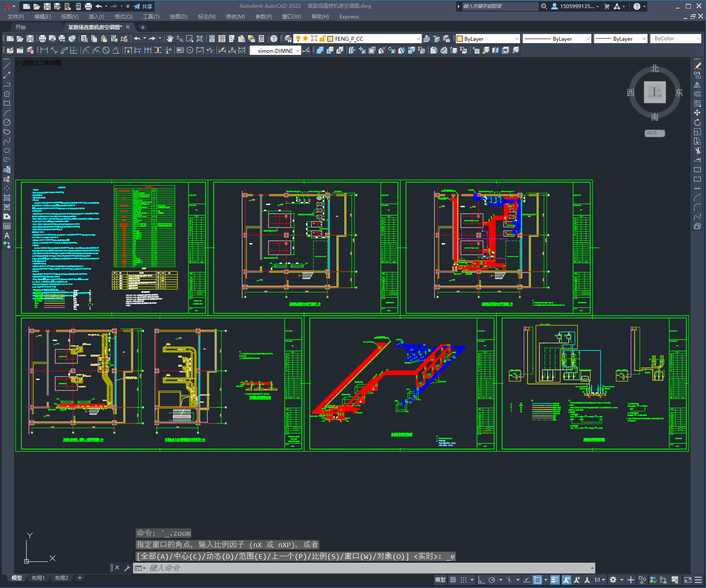Image resolution: width=706 pixels, height=588 pixels.
Task: Click the 模型 button in status bar
Action: 440,580
